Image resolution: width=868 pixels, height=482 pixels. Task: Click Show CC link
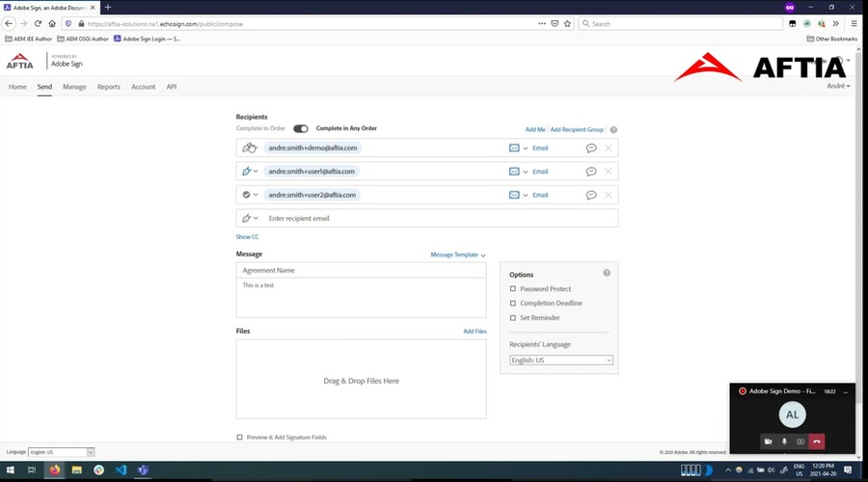[248, 237]
